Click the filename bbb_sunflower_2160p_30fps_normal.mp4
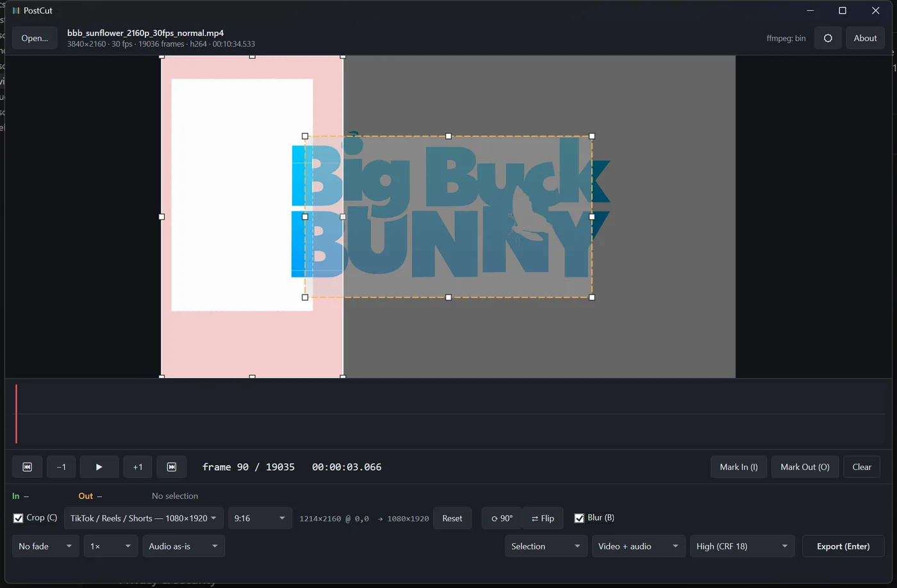Viewport: 897px width, 588px height. pyautogui.click(x=145, y=33)
